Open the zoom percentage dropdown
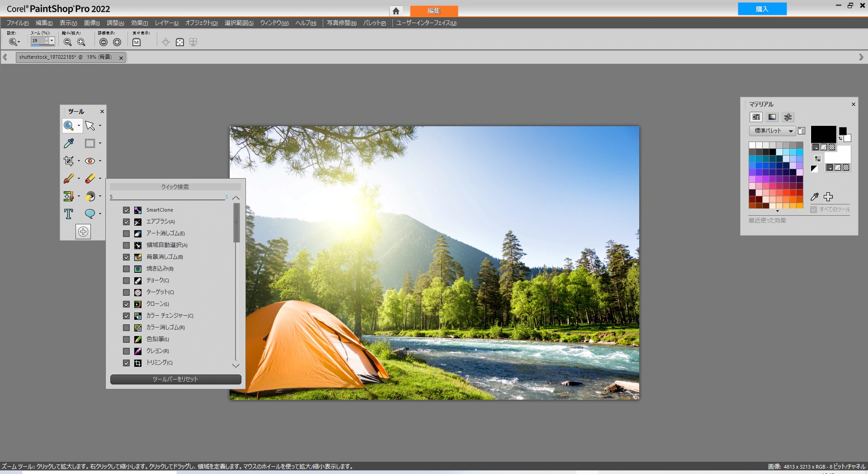The height and width of the screenshot is (474, 868). click(x=52, y=41)
